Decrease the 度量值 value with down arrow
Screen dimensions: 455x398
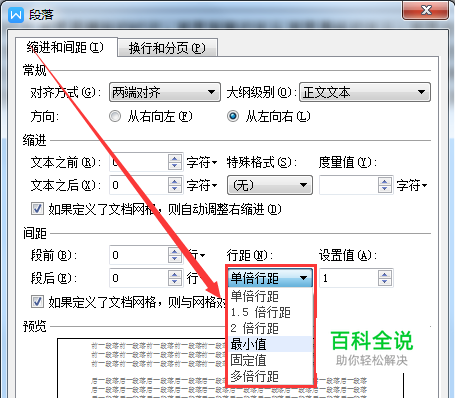point(385,189)
